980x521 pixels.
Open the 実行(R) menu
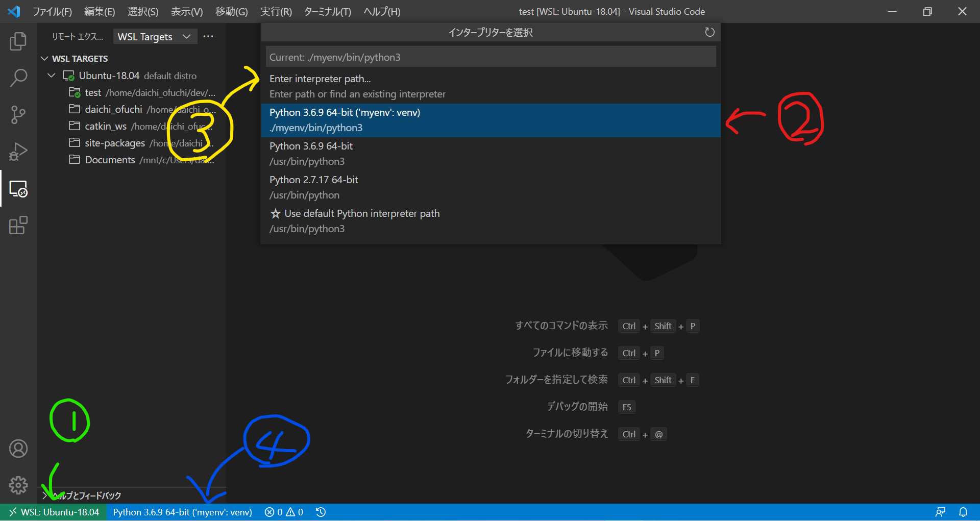[276, 11]
